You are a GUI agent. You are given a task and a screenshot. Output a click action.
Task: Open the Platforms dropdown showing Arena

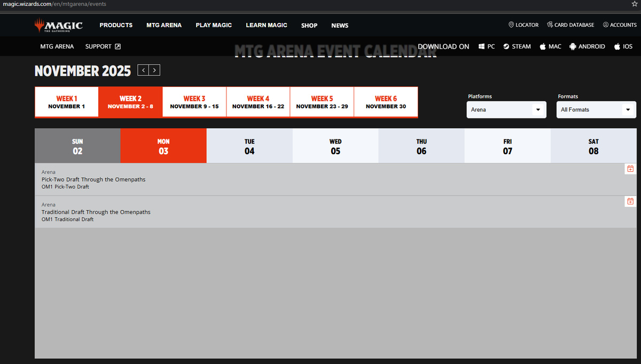pos(506,109)
